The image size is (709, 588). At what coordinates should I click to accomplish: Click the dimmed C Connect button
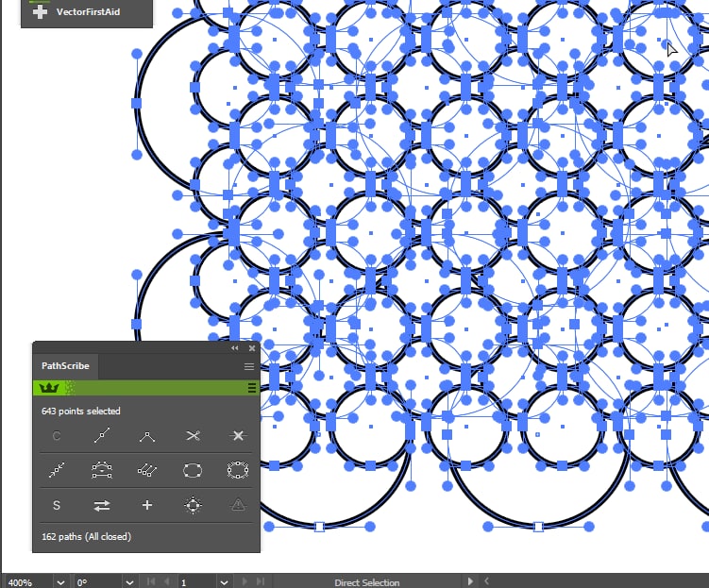point(57,436)
